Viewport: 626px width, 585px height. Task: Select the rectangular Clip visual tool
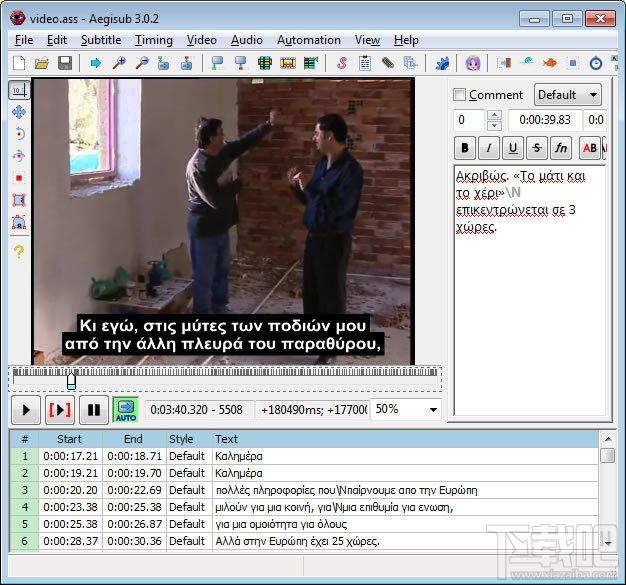pos(19,200)
